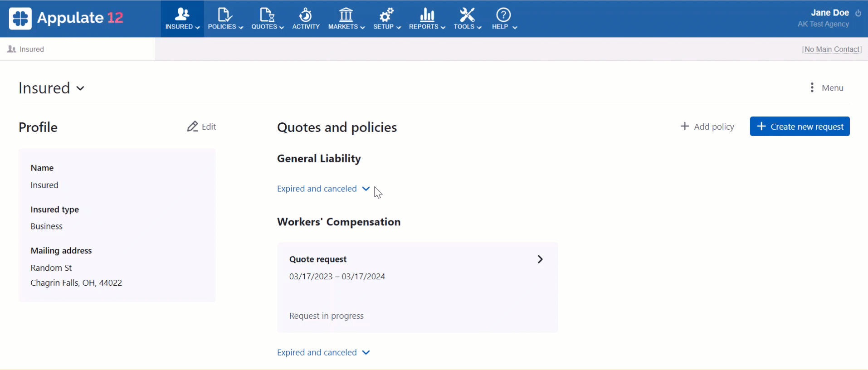Image resolution: width=868 pixels, height=370 pixels.
Task: Go to the Activity page icon
Action: coord(306,15)
